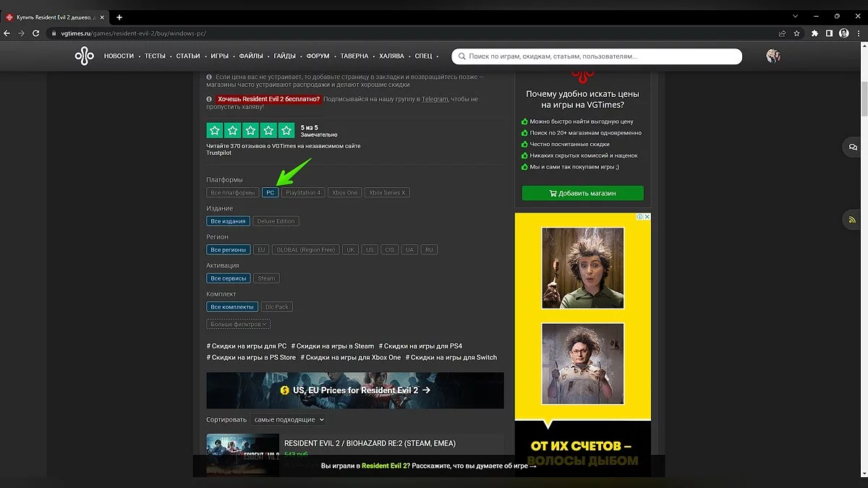
Task: Open the ХАЛЯВА menu item
Action: (393, 56)
